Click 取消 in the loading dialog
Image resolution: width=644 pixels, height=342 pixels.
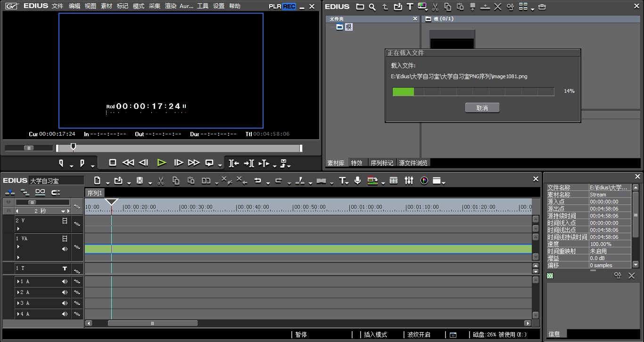pyautogui.click(x=482, y=108)
